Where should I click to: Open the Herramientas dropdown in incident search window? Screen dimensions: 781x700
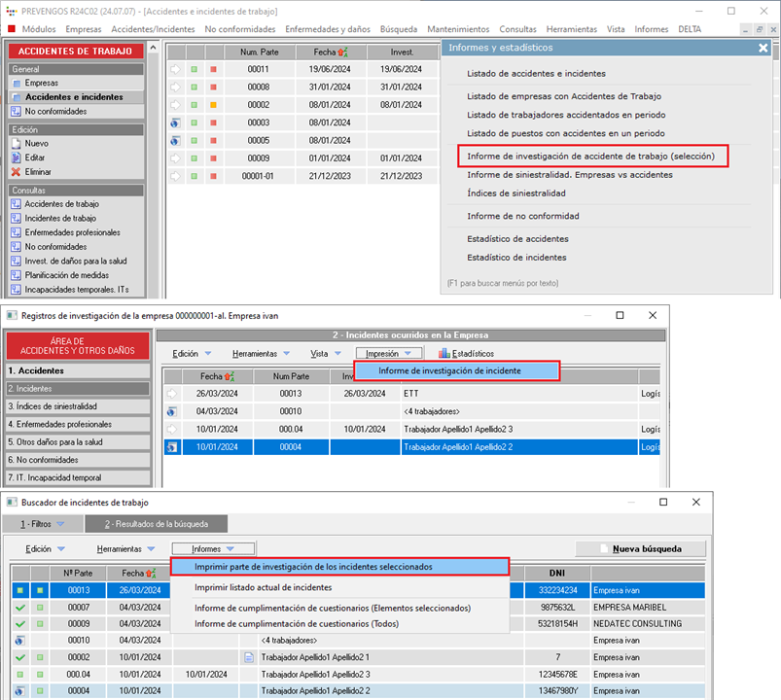pos(125,549)
